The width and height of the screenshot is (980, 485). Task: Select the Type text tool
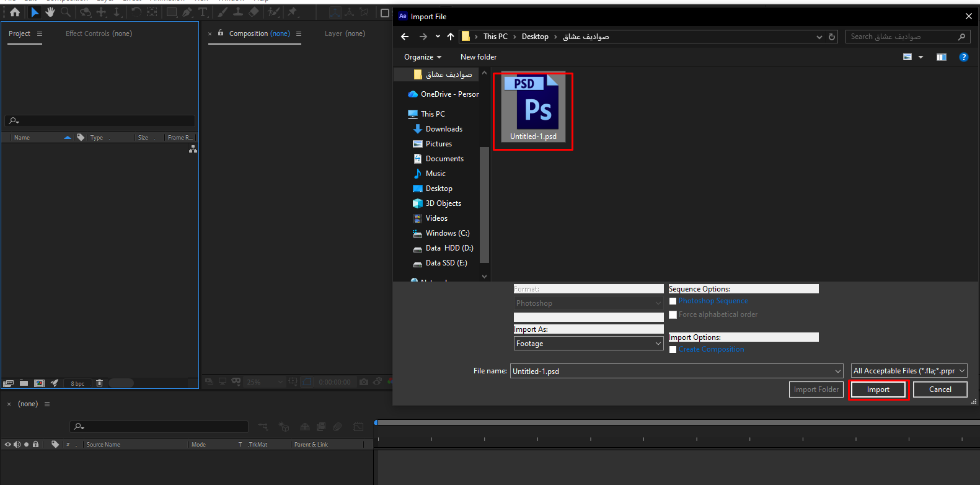tap(203, 12)
